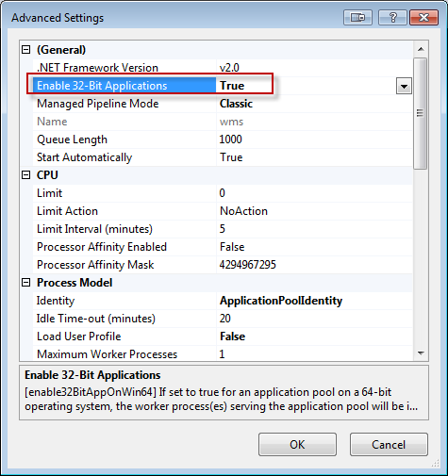Click the Identity value ApplicationPoolIdentity
This screenshot has width=448, height=476.
tap(281, 301)
